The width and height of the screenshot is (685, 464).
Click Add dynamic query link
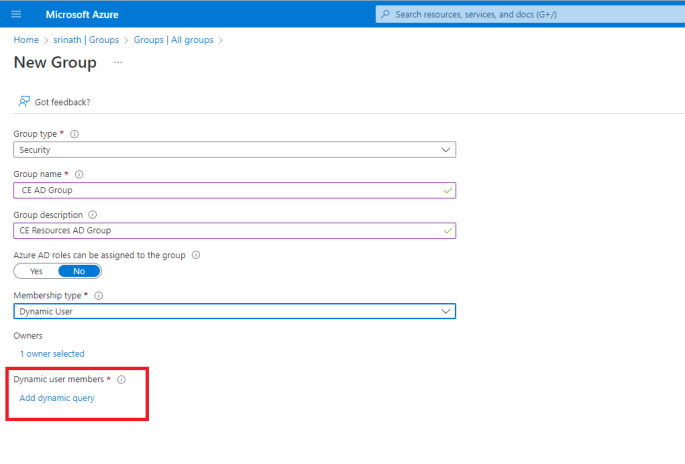point(57,398)
